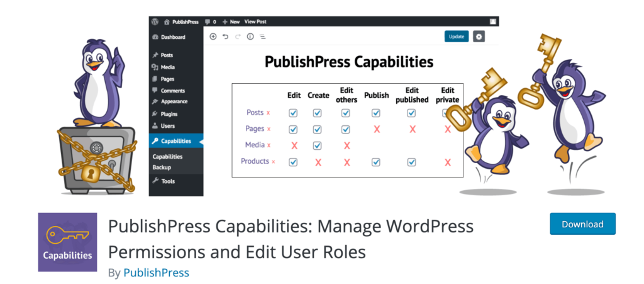Open the PublishPress author link

pyautogui.click(x=156, y=273)
